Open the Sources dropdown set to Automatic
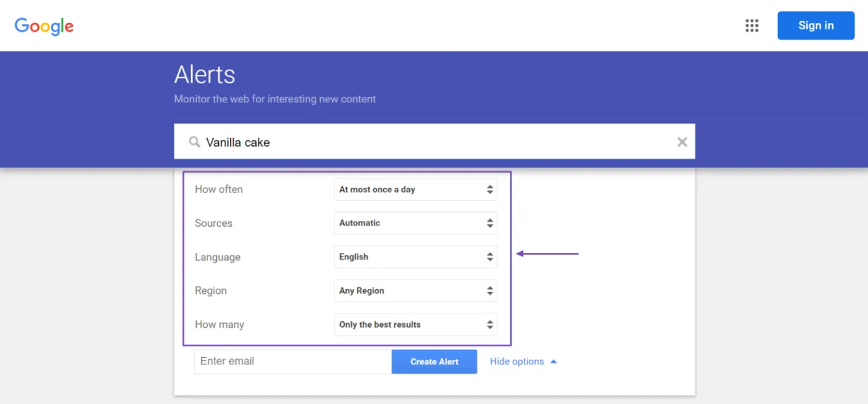Viewport: 868px width, 404px height. pyautogui.click(x=415, y=223)
